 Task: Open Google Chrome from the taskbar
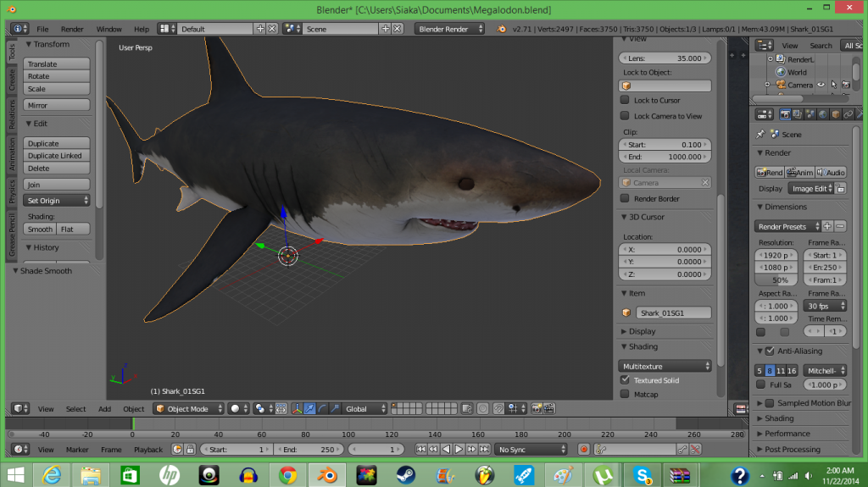pos(287,475)
